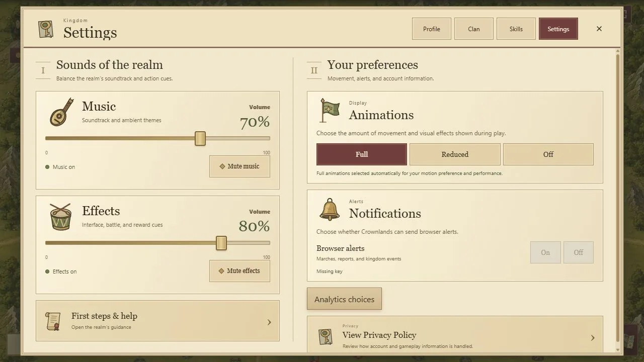Turn animations Off

click(x=548, y=154)
